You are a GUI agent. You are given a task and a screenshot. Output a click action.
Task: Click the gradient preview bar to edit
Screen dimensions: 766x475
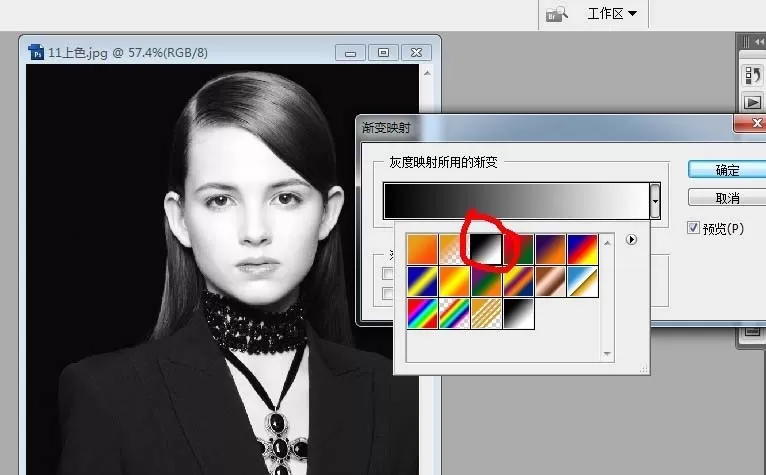tap(516, 201)
